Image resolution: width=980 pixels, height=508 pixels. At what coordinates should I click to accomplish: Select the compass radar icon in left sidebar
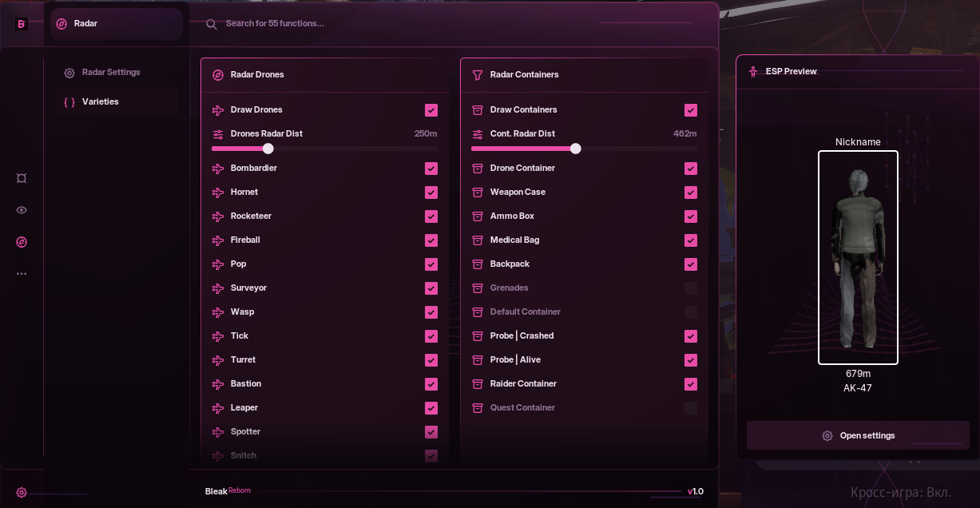point(22,242)
